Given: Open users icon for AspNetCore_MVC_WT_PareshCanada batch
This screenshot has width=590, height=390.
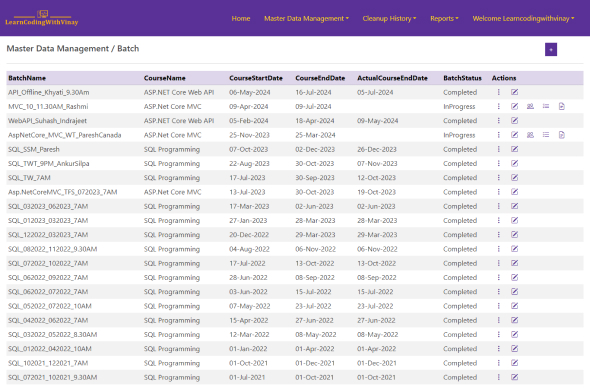Looking at the screenshot, I should pyautogui.click(x=530, y=135).
